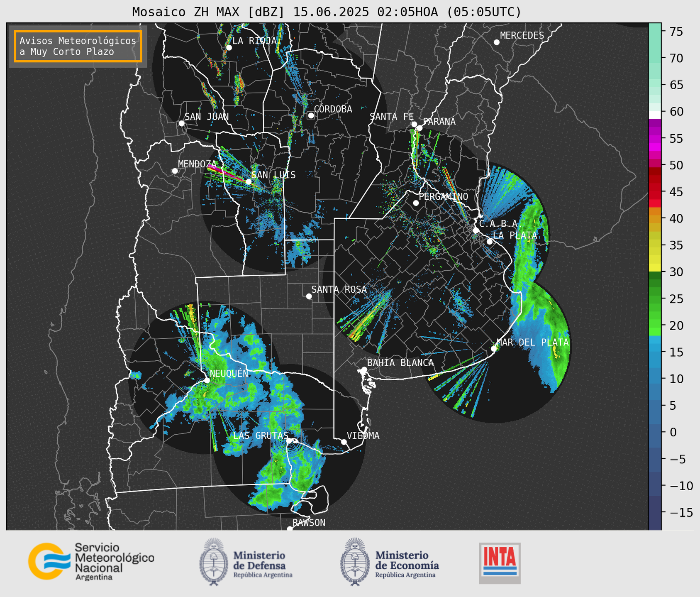Click the Ministerio de Economía emblem
700x597 pixels.
click(354, 562)
